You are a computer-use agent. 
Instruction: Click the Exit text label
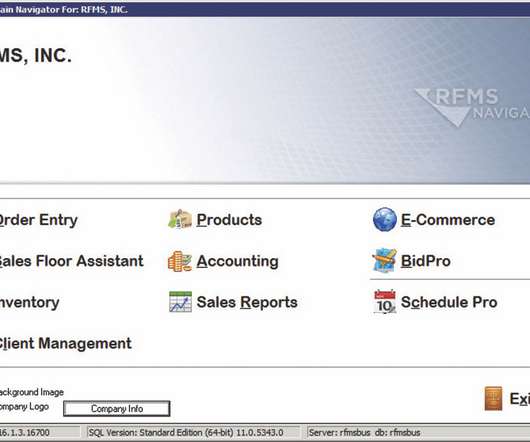520,399
